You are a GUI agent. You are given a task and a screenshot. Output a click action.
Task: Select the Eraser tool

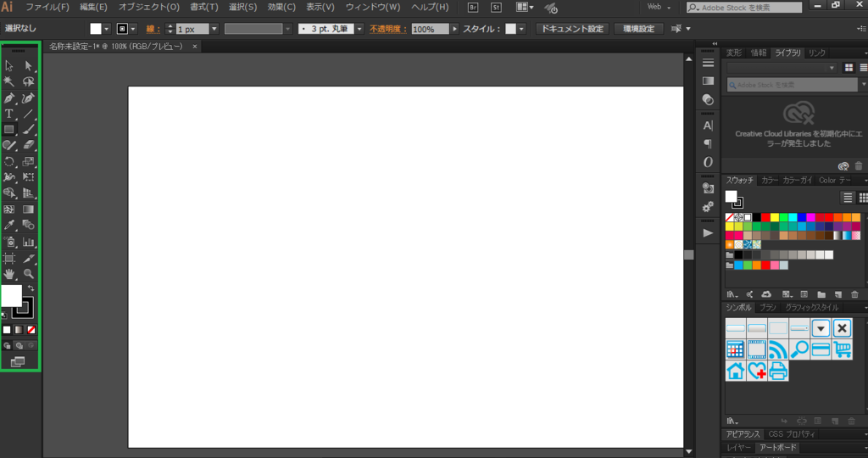[28, 145]
